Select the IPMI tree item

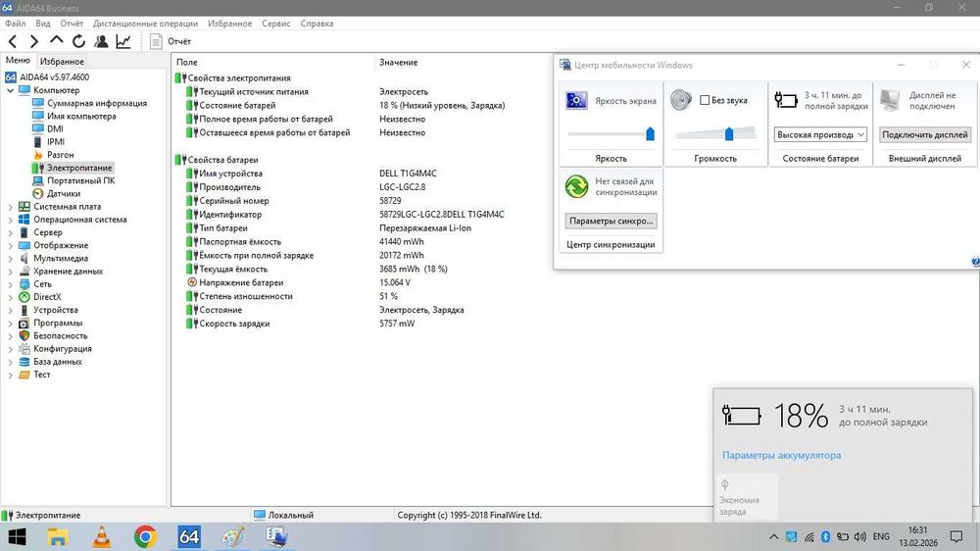[56, 142]
